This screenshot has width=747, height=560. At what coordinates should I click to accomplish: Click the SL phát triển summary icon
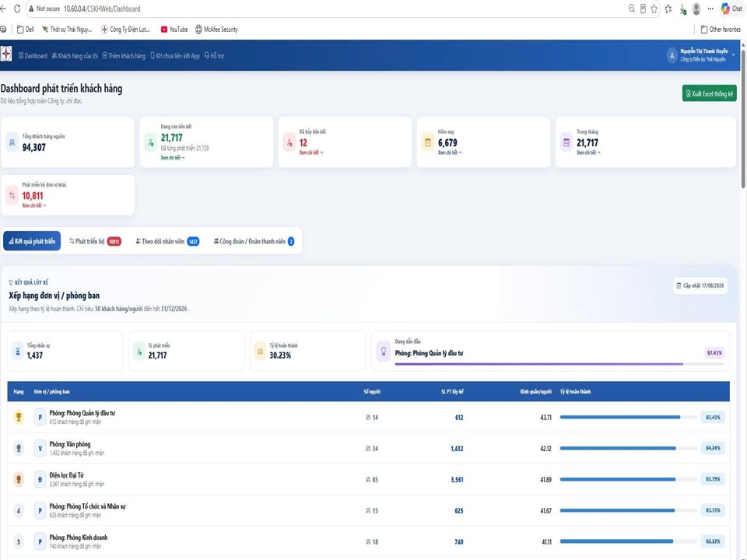point(139,351)
